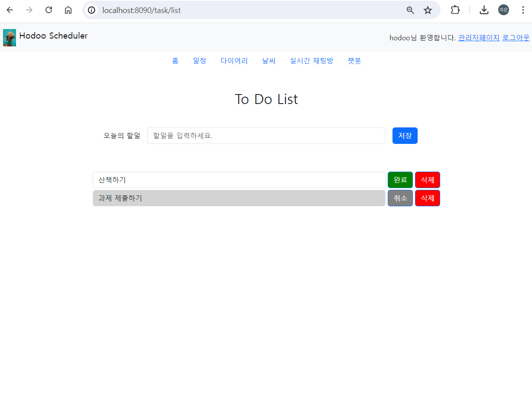Select the 과제 제출하기 task field
Image resolution: width=532 pixels, height=410 pixels.
click(239, 198)
